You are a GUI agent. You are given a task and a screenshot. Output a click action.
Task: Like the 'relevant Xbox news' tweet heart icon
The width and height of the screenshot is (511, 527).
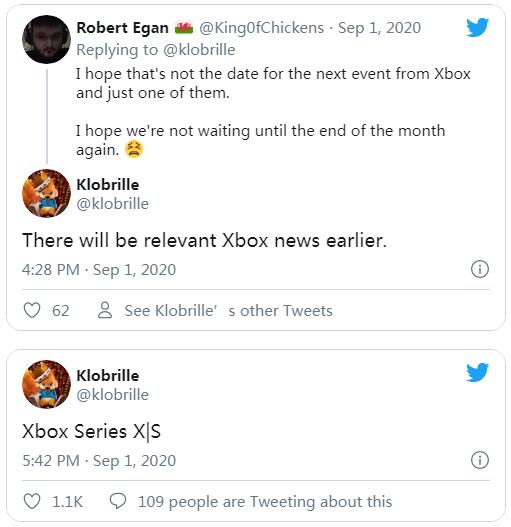point(32,310)
